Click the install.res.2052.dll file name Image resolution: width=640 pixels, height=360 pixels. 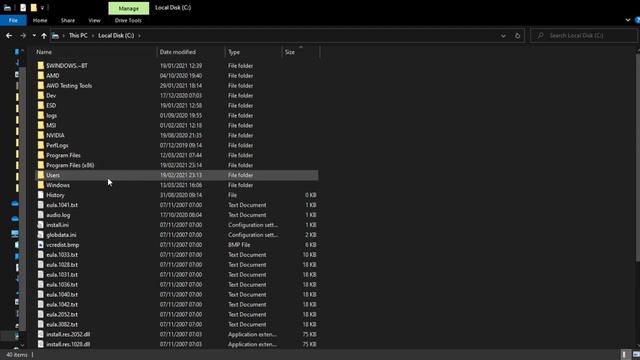pyautogui.click(x=68, y=334)
